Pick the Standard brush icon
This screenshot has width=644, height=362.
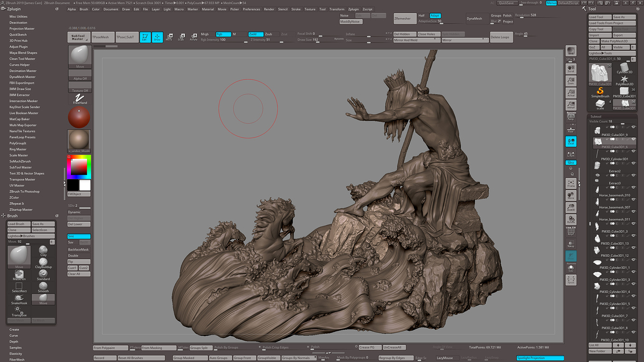point(43,275)
